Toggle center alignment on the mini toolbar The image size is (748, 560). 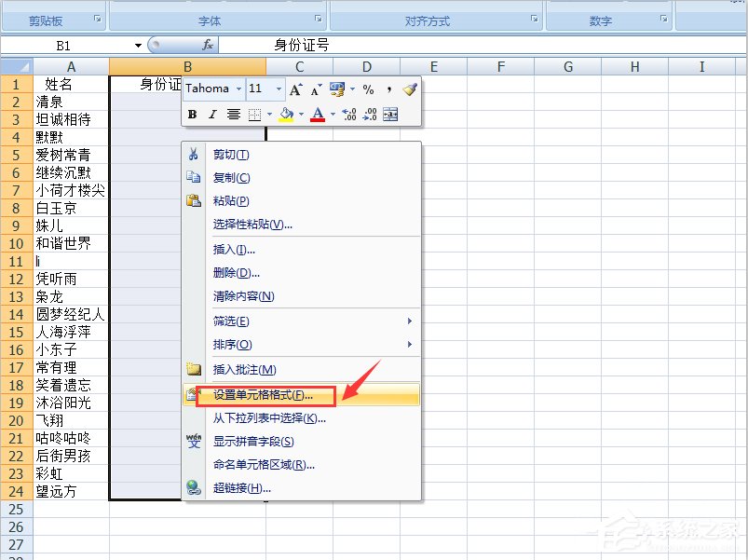[x=233, y=113]
